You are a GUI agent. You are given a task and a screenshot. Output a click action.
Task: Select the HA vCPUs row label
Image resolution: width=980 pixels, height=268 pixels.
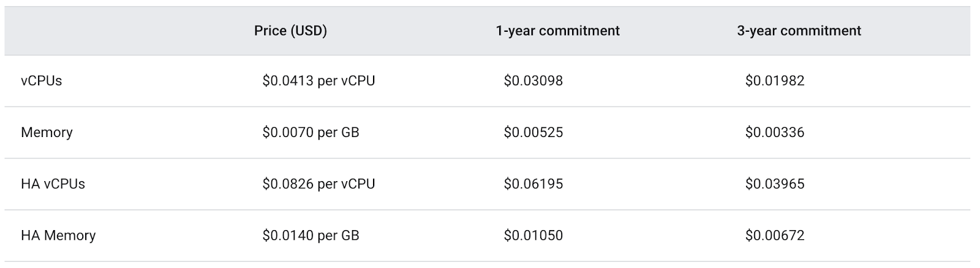click(x=53, y=184)
